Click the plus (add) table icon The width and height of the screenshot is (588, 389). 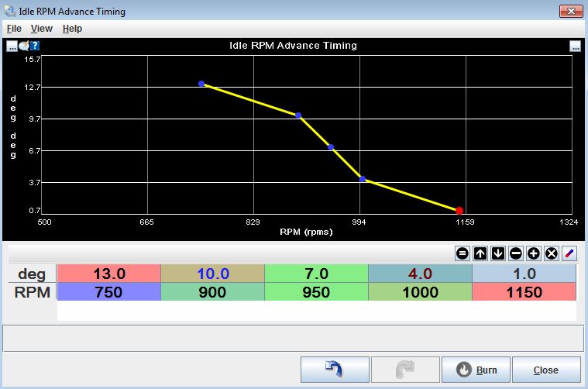(534, 253)
